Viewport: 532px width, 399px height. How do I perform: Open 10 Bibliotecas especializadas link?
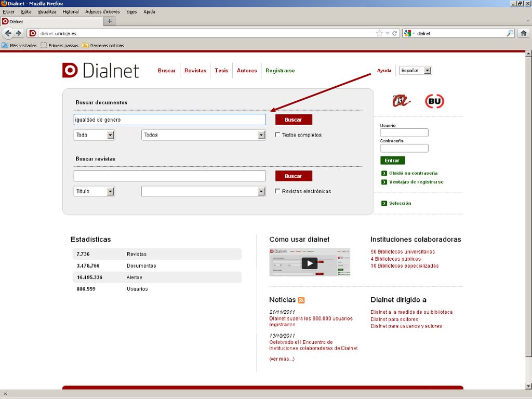click(404, 265)
